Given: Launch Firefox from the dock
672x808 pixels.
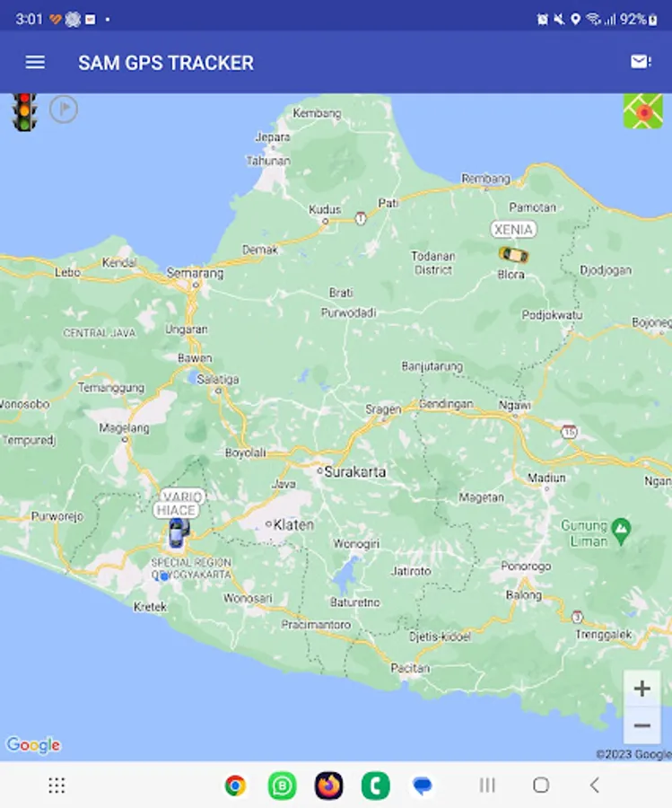Looking at the screenshot, I should tap(329, 786).
